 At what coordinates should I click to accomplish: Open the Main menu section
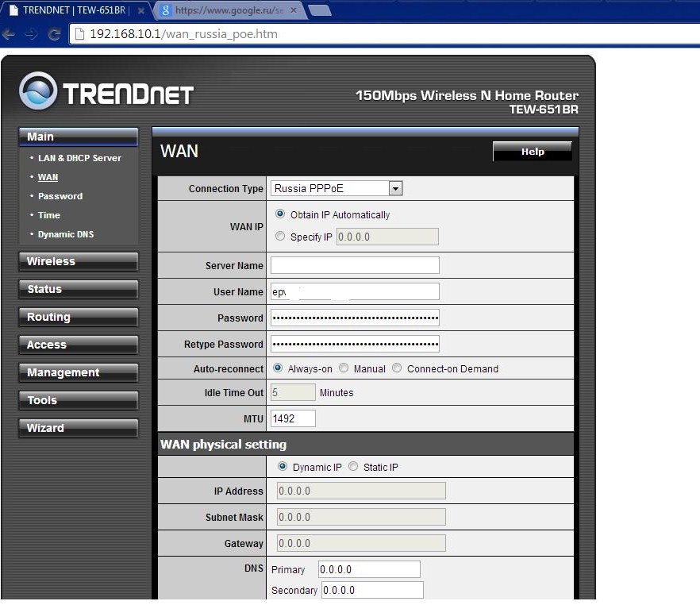(79, 137)
